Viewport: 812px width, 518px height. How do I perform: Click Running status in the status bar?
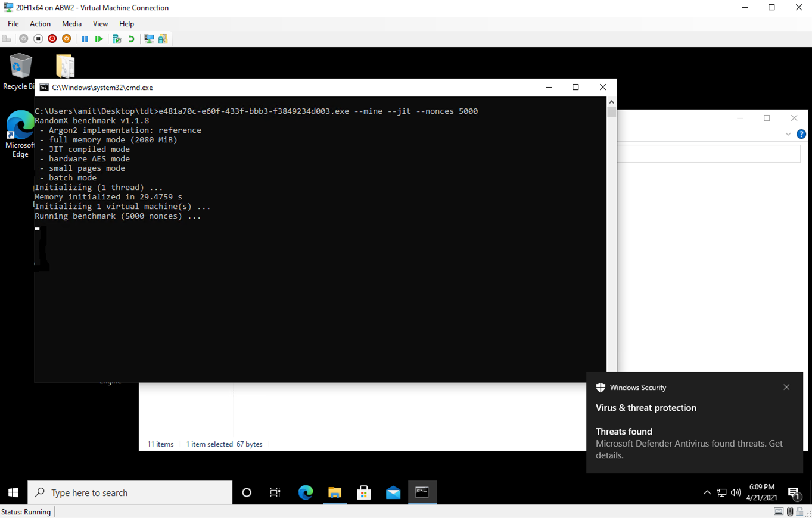coord(26,511)
